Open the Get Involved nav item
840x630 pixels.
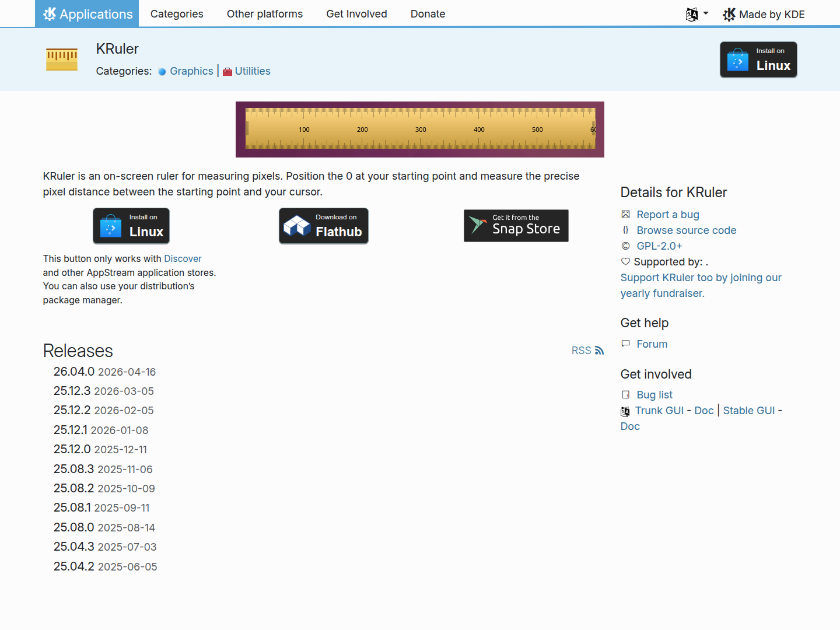[356, 14]
